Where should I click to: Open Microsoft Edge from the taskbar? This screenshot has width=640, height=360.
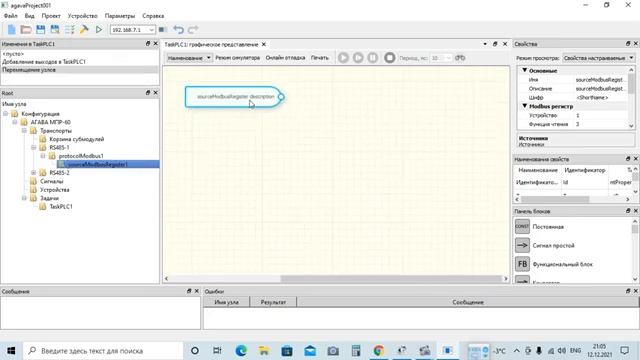[241, 351]
